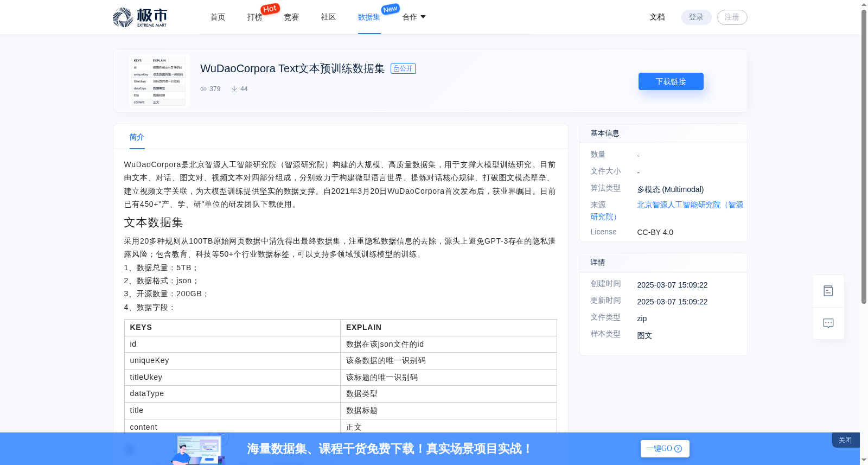Image resolution: width=868 pixels, height=465 pixels.
Task: Click the 公开 public badge
Action: pos(403,68)
